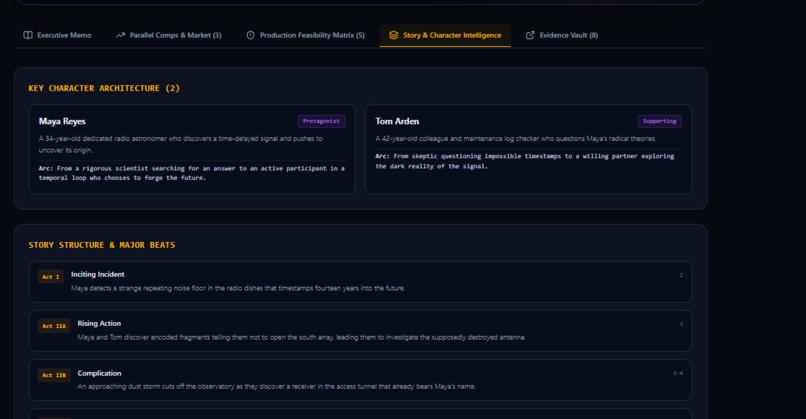This screenshot has width=806, height=419.
Task: Click the Complication beat title
Action: (x=100, y=373)
